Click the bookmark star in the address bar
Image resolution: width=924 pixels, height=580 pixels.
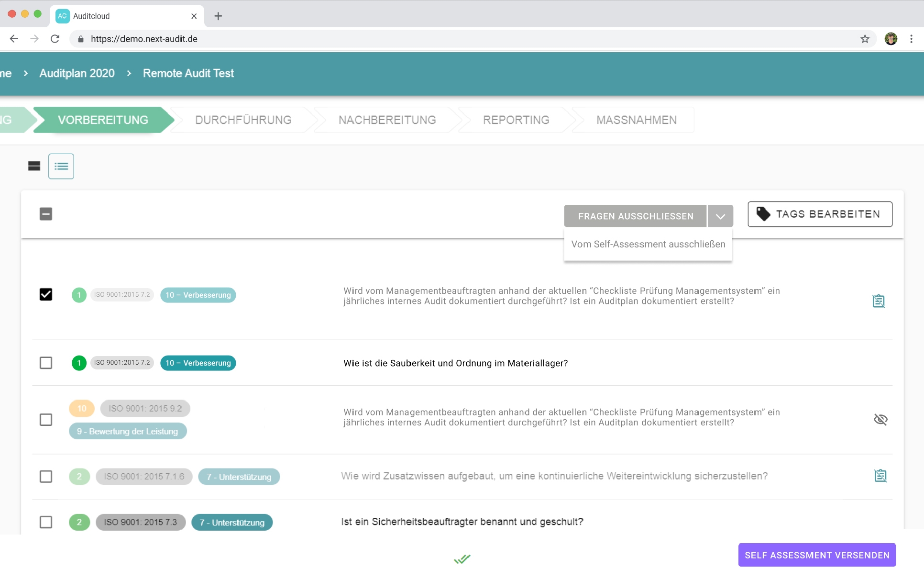tap(864, 39)
